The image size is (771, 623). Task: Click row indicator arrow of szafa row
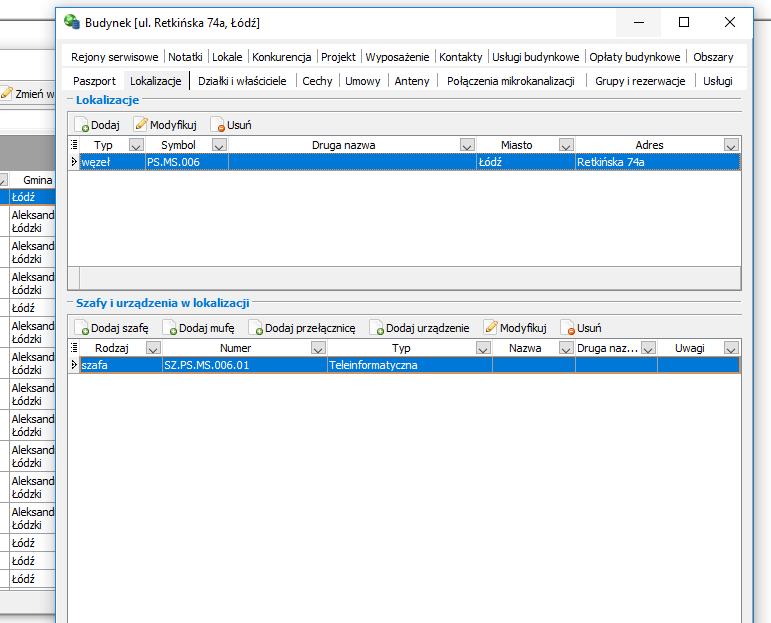point(74,364)
